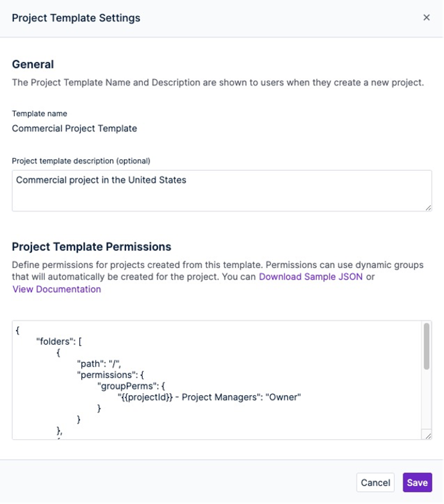The height and width of the screenshot is (504, 444).
Task: Place cursor on the "path" JSON line
Action: coord(99,364)
